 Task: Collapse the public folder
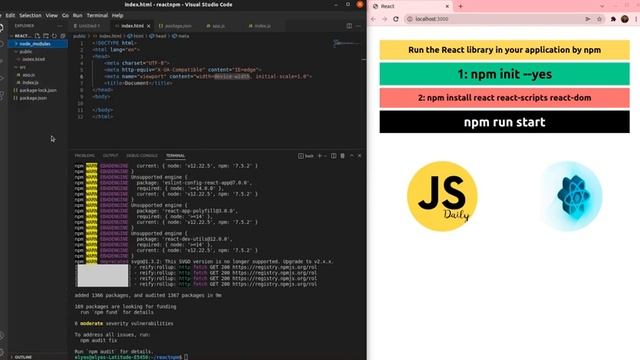click(38, 51)
